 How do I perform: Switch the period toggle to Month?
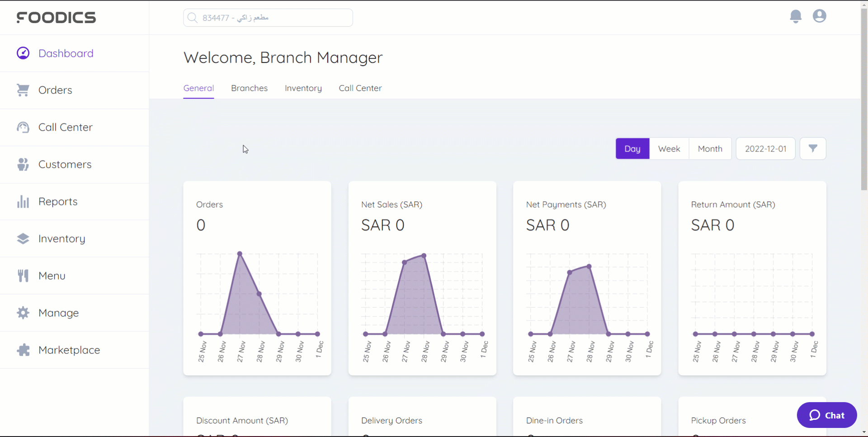(710, 149)
